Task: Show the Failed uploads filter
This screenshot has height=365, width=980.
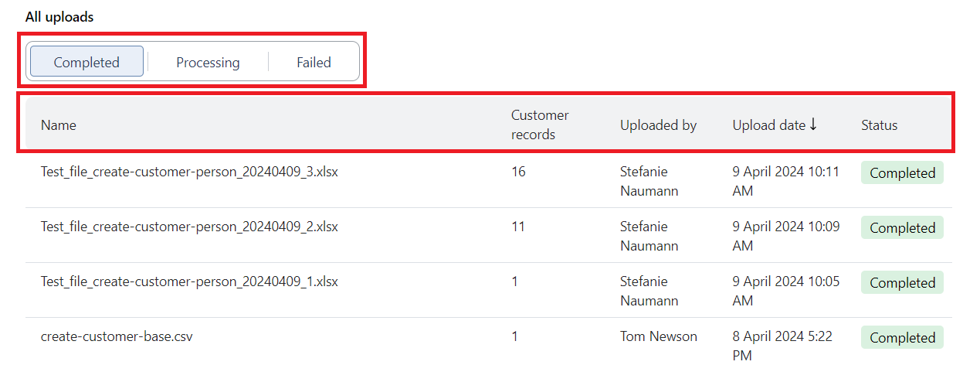Action: [314, 62]
